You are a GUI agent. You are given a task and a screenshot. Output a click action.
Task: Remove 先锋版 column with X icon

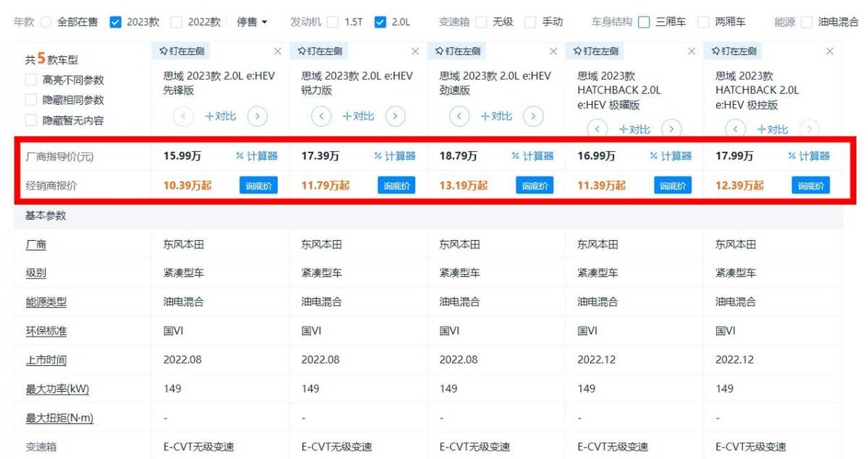277,51
